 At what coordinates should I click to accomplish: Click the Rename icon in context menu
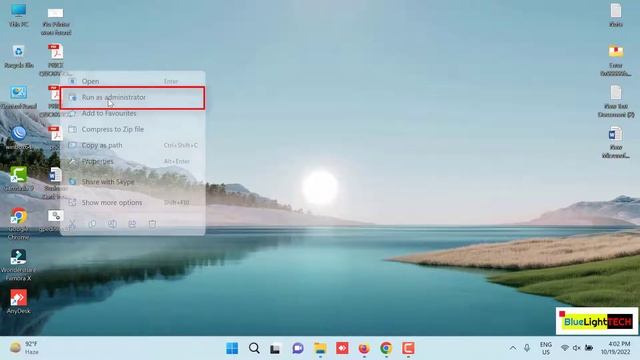(x=112, y=224)
